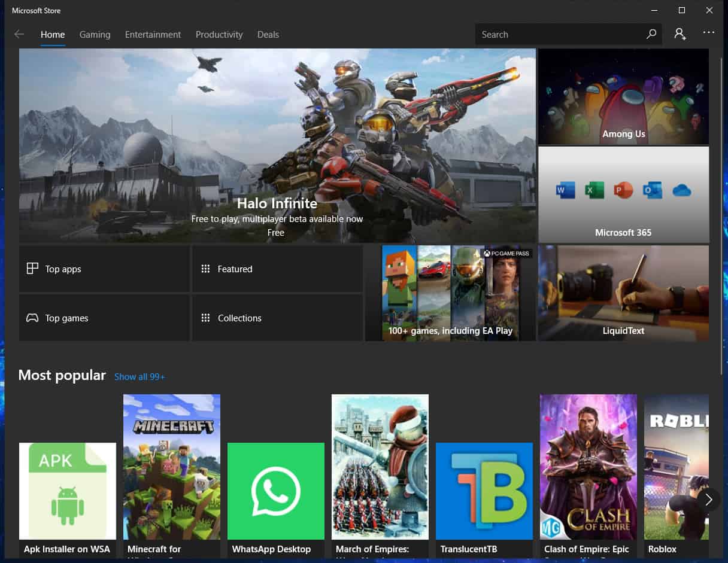Switch to the Gaming tab
Screen dimensions: 728x563
(x=95, y=35)
